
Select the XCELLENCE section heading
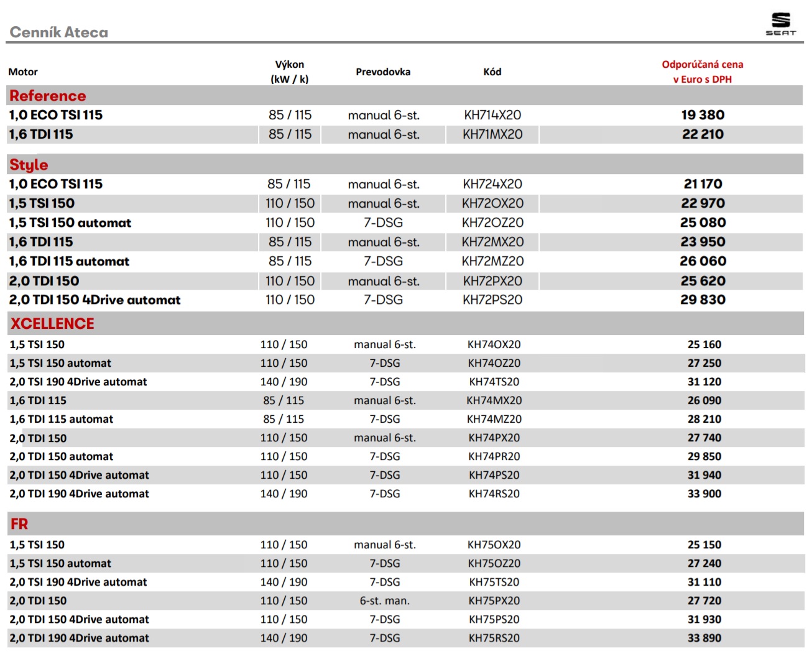click(52, 324)
